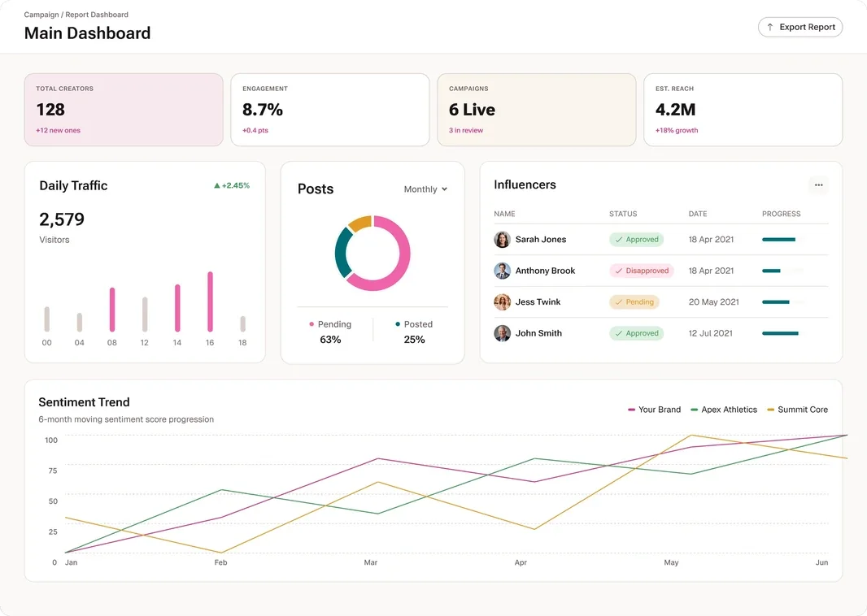The height and width of the screenshot is (616, 867).
Task: Toggle Summit Core legend entry
Action: [x=797, y=410]
